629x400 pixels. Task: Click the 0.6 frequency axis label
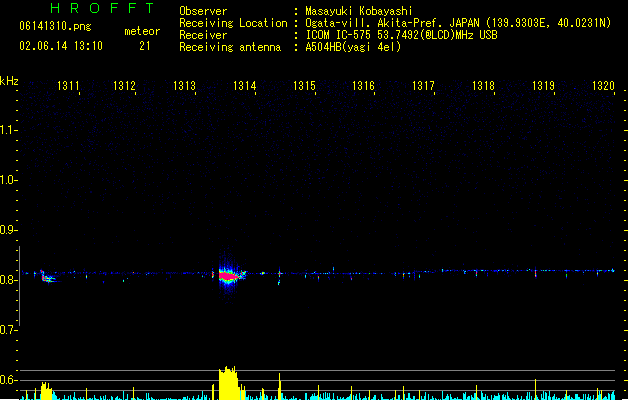pyautogui.click(x=8, y=380)
